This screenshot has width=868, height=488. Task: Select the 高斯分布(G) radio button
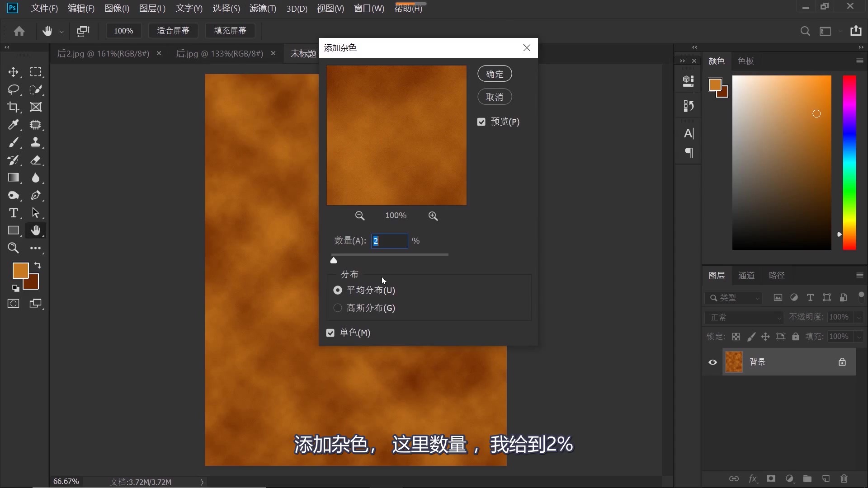click(337, 308)
